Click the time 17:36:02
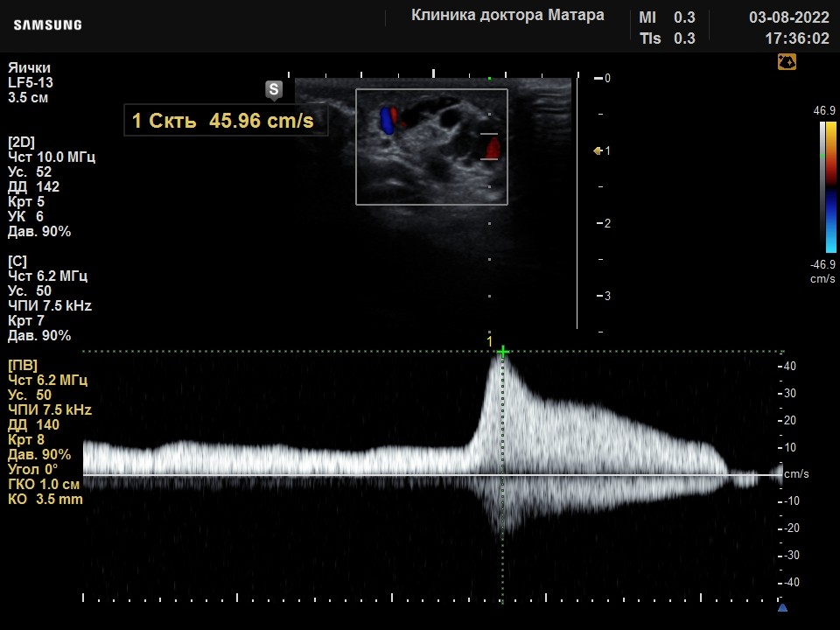840x630 pixels. (796, 38)
